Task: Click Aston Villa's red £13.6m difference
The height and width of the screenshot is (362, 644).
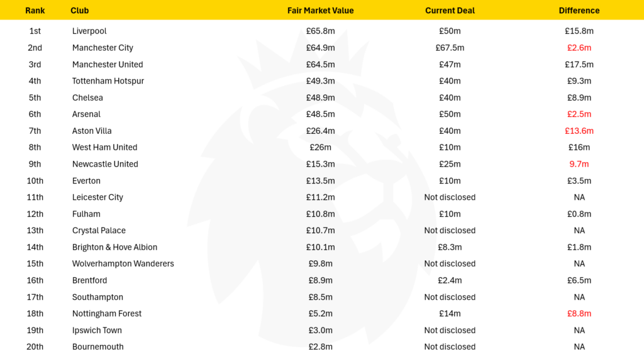Action: tap(579, 131)
